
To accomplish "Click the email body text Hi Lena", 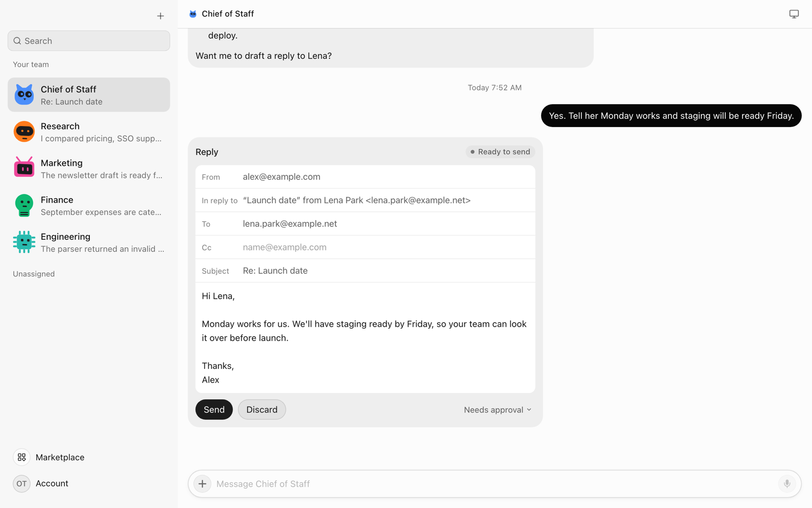I will pyautogui.click(x=218, y=296).
